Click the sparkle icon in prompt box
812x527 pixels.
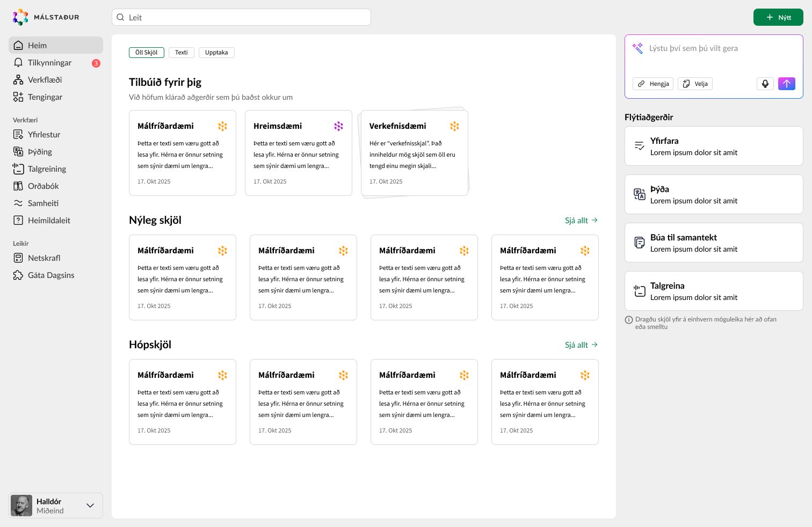pos(638,48)
